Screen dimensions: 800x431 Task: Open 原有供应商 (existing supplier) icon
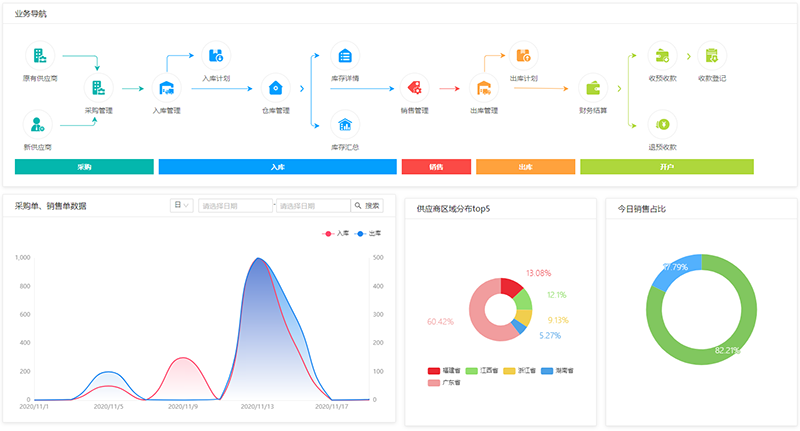pyautogui.click(x=39, y=55)
